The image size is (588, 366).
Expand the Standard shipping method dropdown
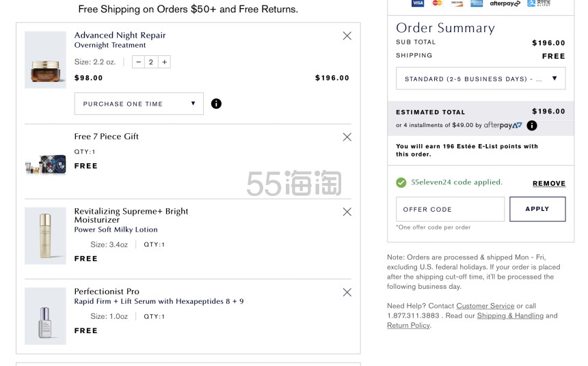pyautogui.click(x=480, y=79)
